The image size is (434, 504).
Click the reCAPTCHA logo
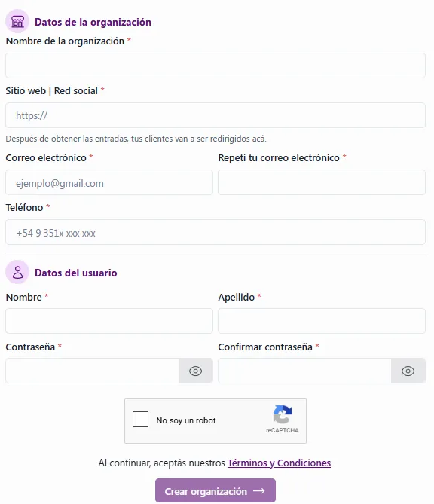point(283,414)
